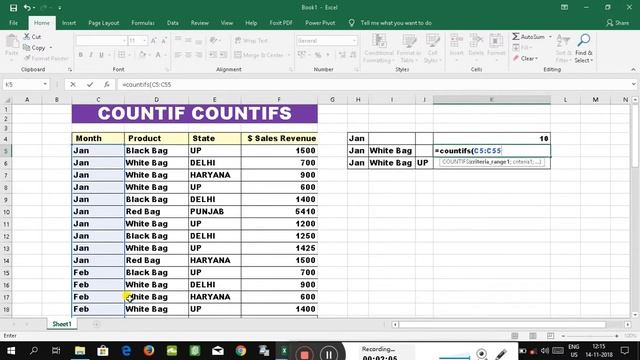The height and width of the screenshot is (360, 640).
Task: Open Firefox from taskbar
Action: pos(149,351)
